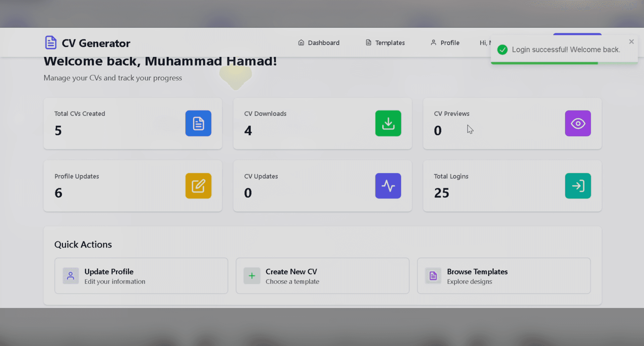Click the Total Logins stat card
The image size is (644, 346).
click(x=512, y=186)
